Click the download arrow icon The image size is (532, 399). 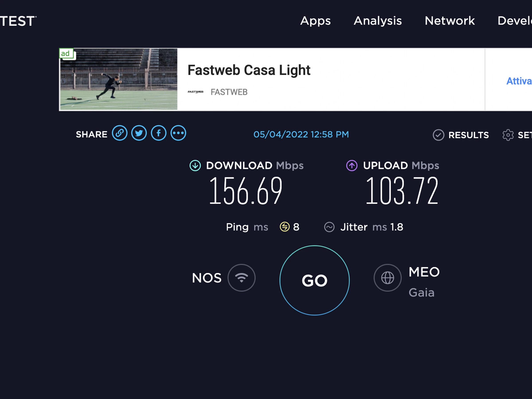[195, 166]
